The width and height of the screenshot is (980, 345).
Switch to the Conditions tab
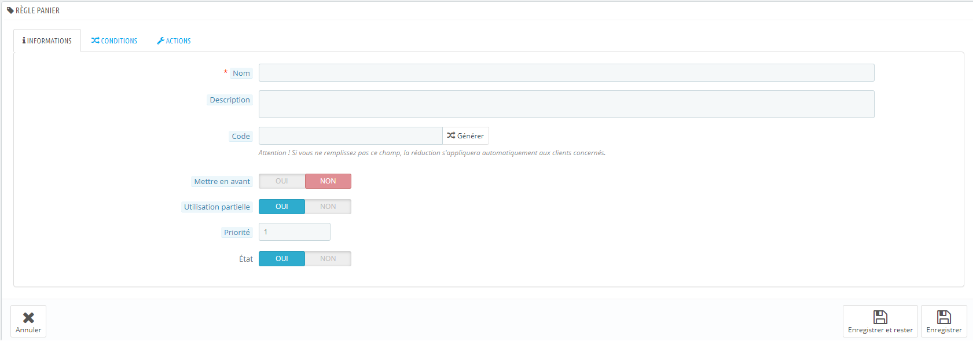[x=114, y=41]
